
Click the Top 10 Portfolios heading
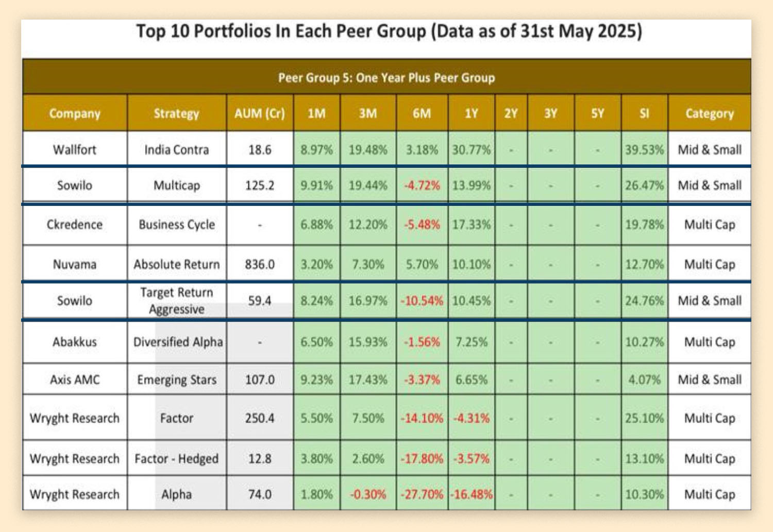point(389,31)
